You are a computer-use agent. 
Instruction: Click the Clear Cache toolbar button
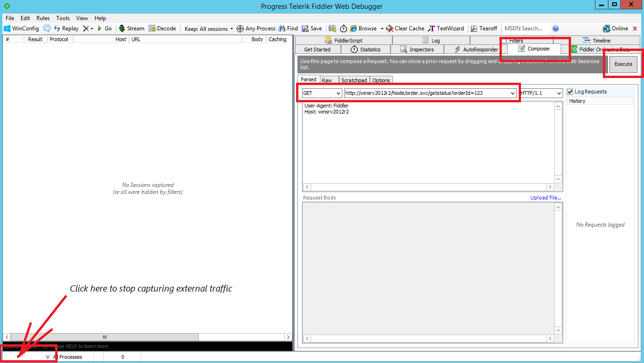405,28
